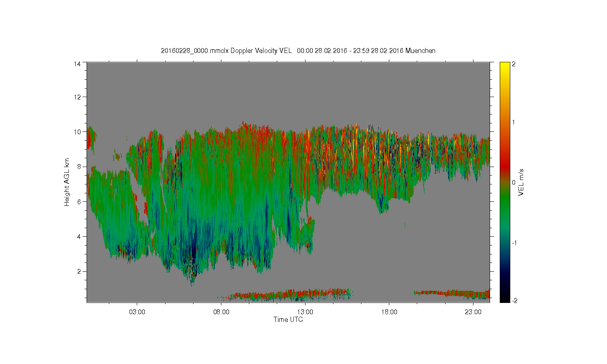
Task: Click the black bottom of the colorbar
Action: click(x=505, y=297)
